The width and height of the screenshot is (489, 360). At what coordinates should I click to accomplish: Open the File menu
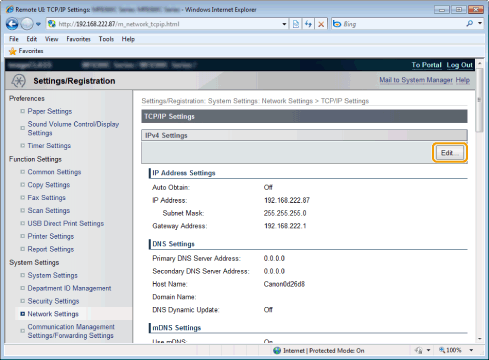point(14,39)
